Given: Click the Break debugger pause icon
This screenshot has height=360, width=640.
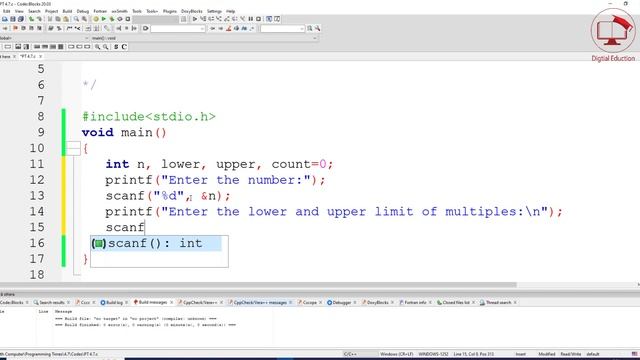Looking at the screenshot, I should (251, 19).
